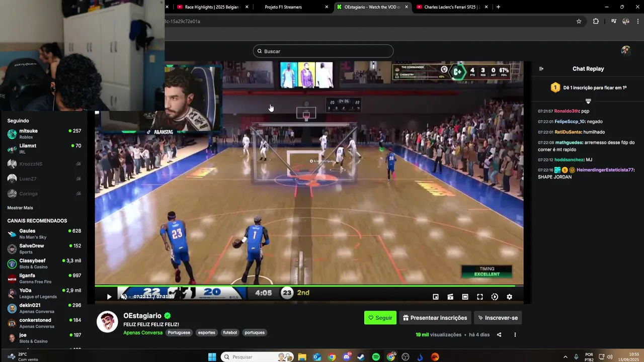Viewport: 644px width, 362px height.
Task: Open dekin021 recommended channel
Action: click(x=44, y=308)
